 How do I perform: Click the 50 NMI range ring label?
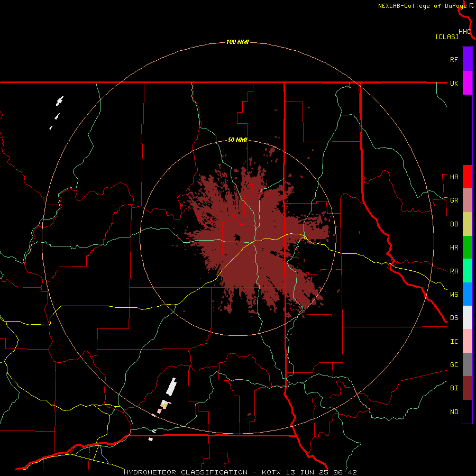[x=237, y=140]
